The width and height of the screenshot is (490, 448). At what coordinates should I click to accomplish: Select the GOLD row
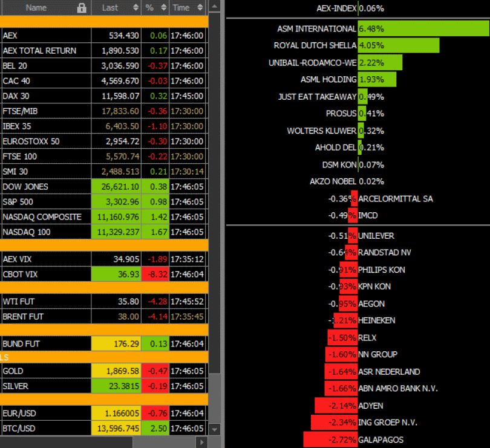pos(104,371)
